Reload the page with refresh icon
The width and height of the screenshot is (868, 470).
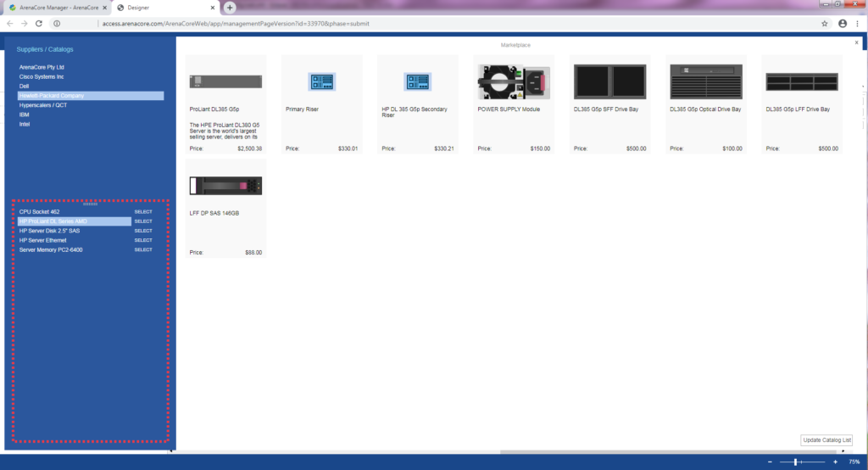[39, 23]
